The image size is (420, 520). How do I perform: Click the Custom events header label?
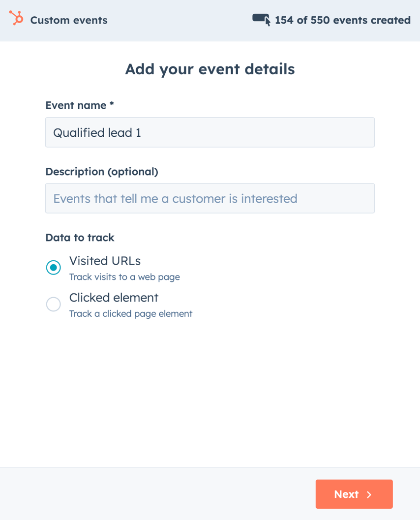point(68,21)
